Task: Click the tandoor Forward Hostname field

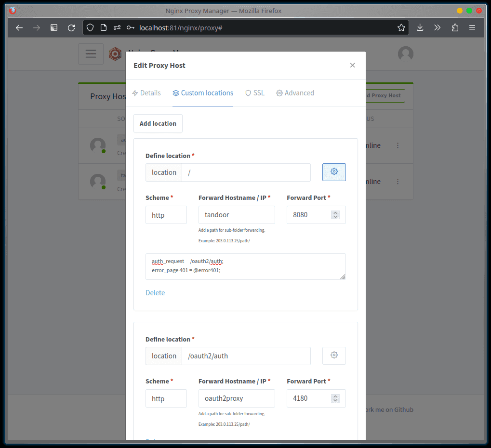Action: (237, 215)
